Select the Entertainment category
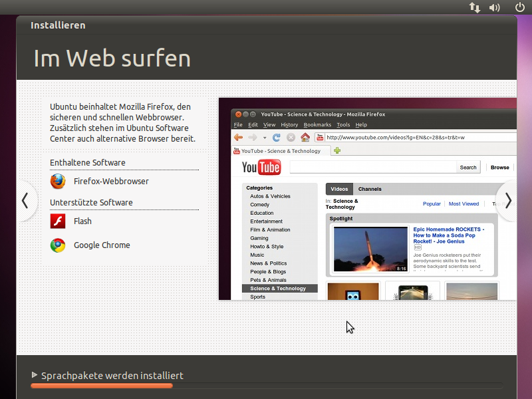Screen dimensions: 532x399 click(x=266, y=221)
